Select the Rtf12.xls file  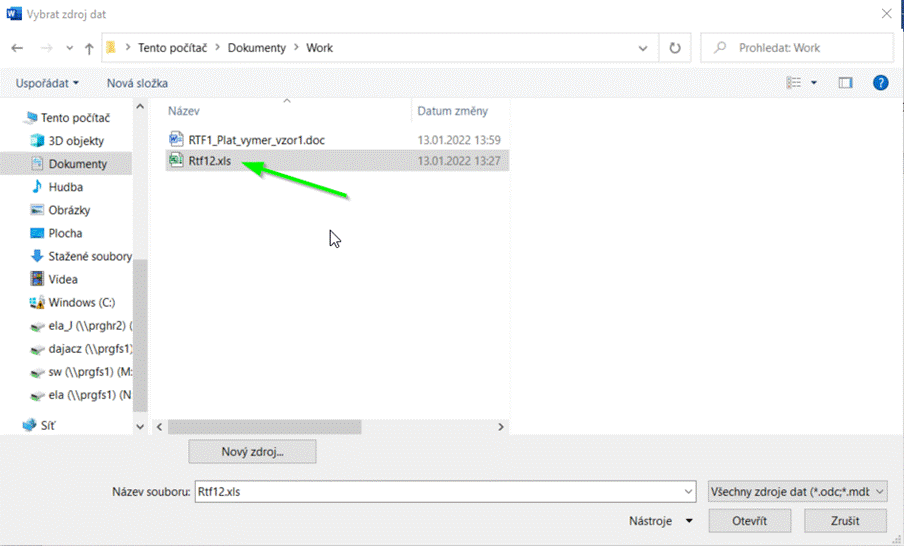(209, 160)
